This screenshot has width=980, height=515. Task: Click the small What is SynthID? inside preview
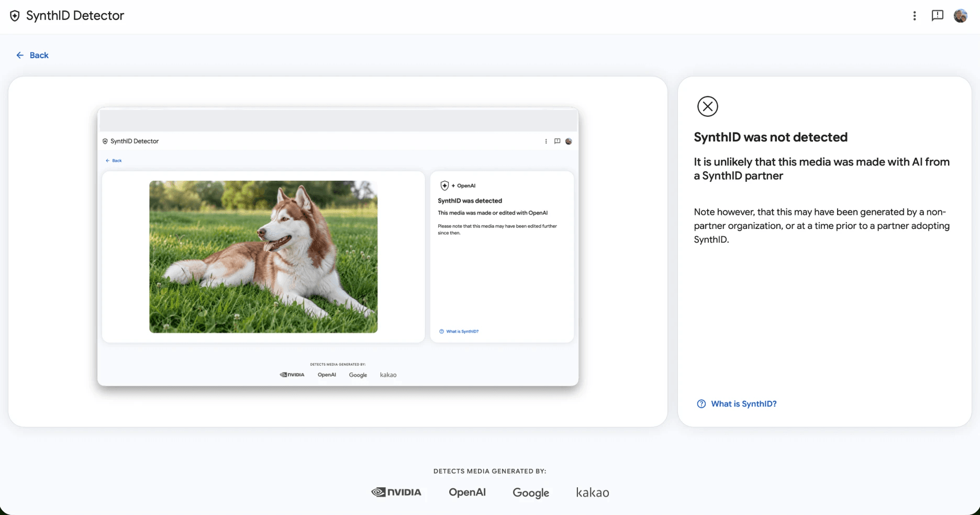click(x=459, y=332)
